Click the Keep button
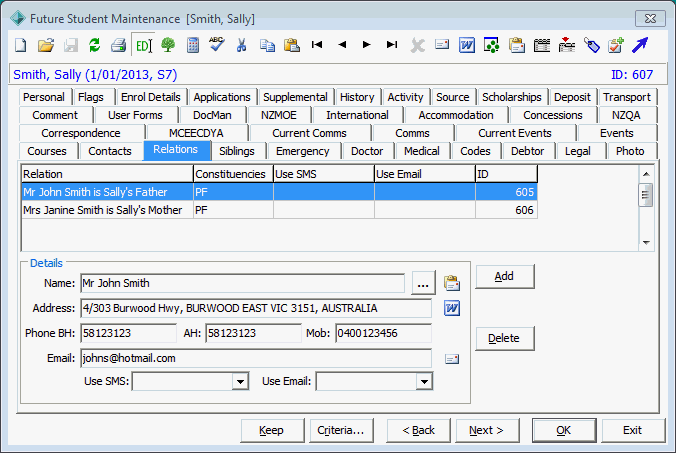 272,430
